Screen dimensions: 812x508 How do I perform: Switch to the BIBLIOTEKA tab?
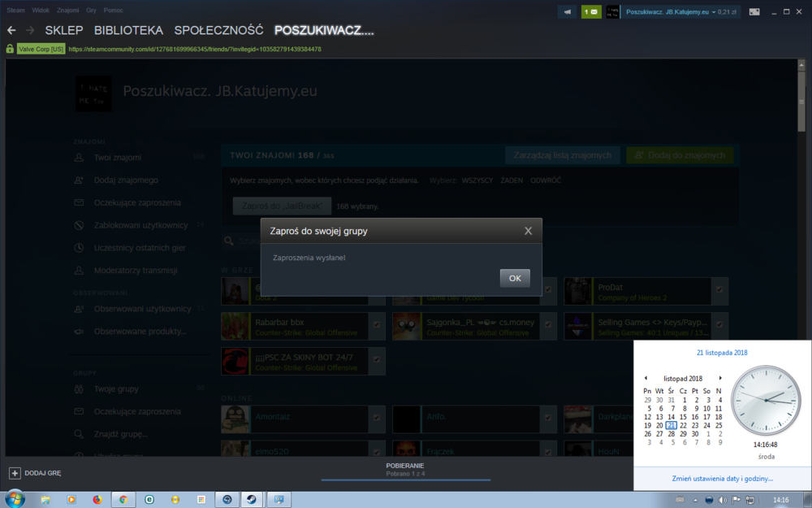coord(128,31)
